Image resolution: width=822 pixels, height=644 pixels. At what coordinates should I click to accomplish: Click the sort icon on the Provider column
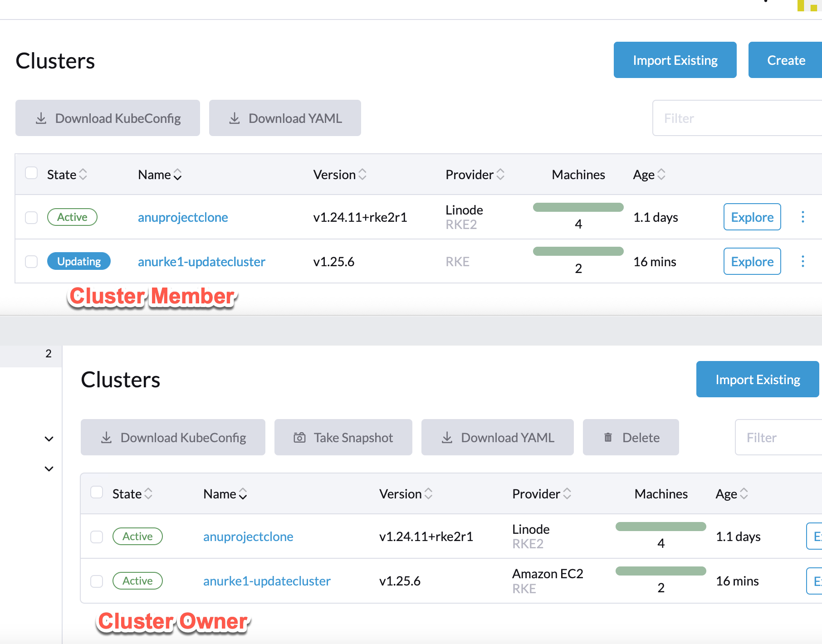pos(501,174)
